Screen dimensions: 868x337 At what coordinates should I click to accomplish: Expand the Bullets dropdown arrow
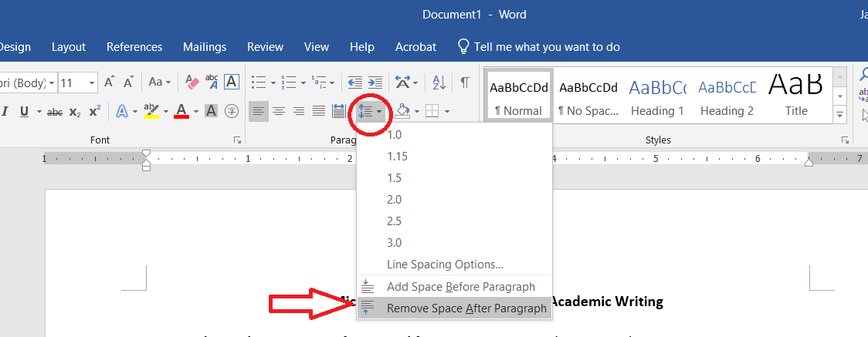273,83
